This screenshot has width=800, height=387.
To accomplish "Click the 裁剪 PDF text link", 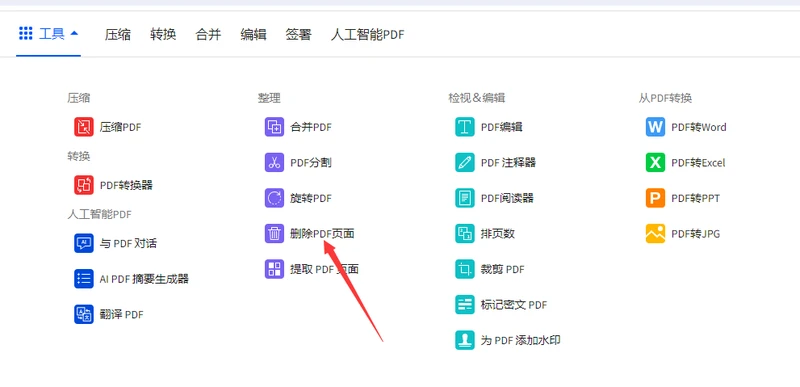I will coord(503,269).
